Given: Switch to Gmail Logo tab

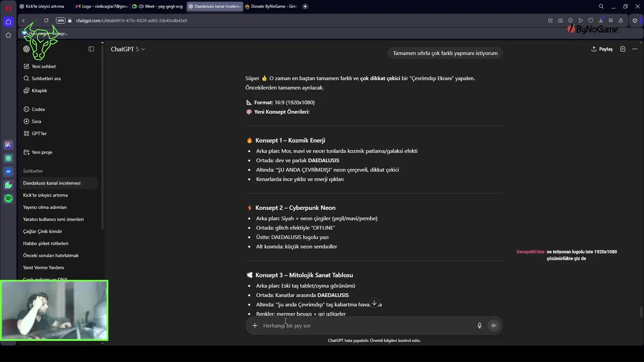Looking at the screenshot, I should click(x=101, y=7).
